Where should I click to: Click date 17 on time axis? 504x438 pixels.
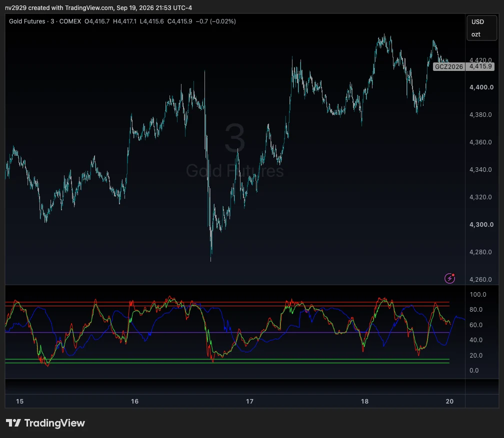(x=250, y=402)
